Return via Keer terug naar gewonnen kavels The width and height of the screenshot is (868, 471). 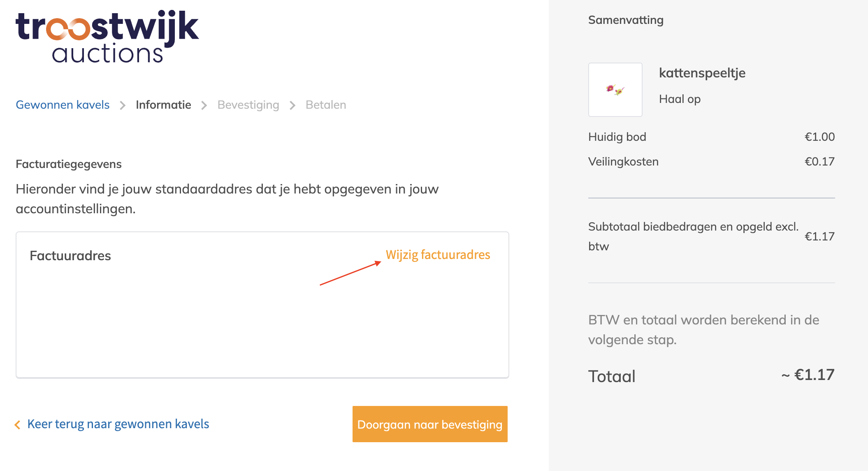118,424
